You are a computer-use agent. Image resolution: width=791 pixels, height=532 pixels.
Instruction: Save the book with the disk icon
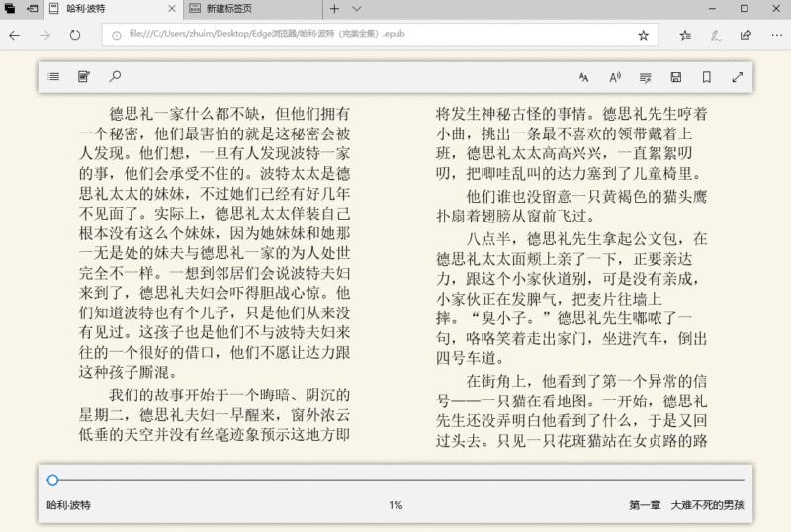coord(675,77)
